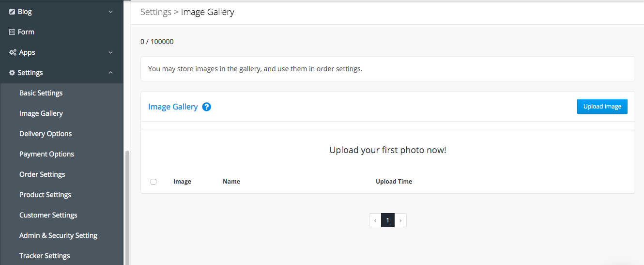Expand the Apps menu chevron

point(110,52)
